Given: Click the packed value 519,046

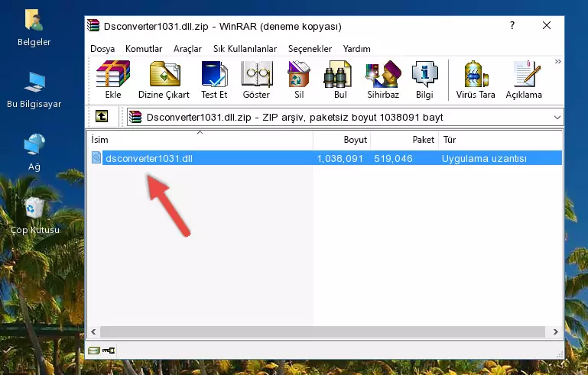Looking at the screenshot, I should click(393, 158).
